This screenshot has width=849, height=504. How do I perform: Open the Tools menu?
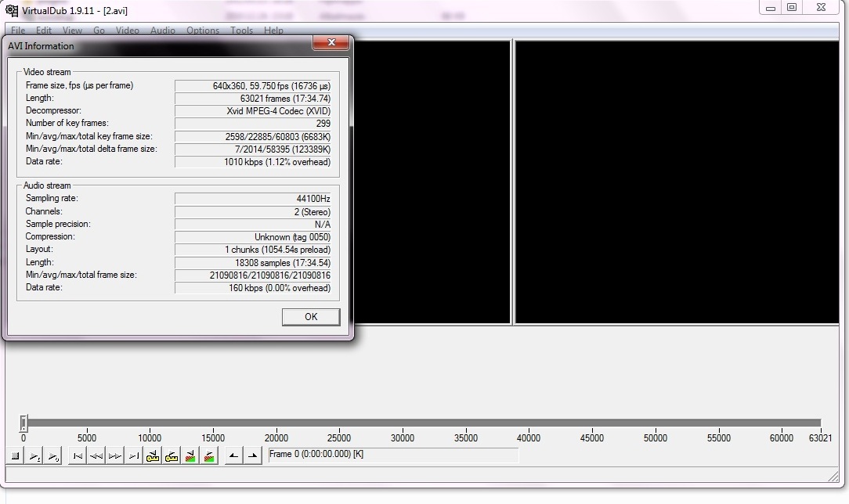click(x=241, y=31)
